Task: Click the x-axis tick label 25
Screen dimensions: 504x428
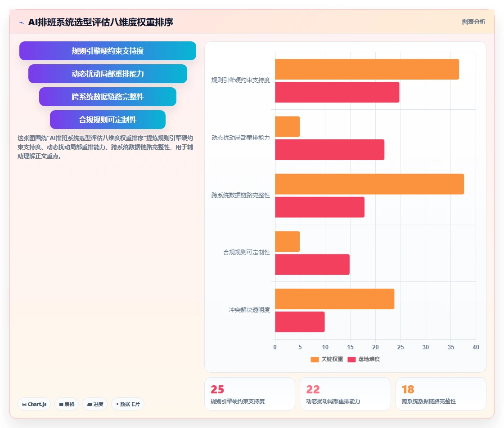Action: click(x=400, y=347)
